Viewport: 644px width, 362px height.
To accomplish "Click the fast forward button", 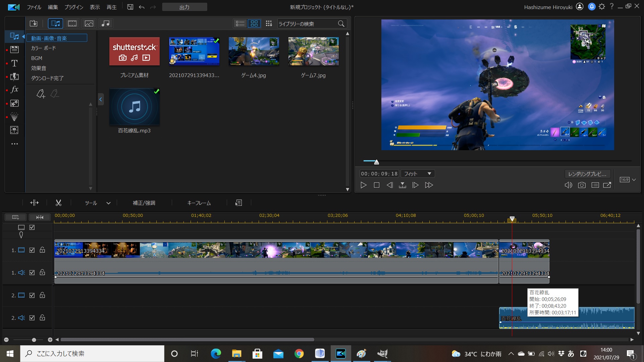I will (429, 185).
